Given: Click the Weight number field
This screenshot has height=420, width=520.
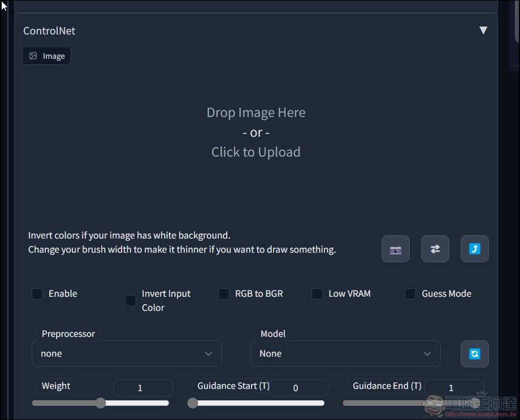Looking at the screenshot, I should tap(143, 388).
